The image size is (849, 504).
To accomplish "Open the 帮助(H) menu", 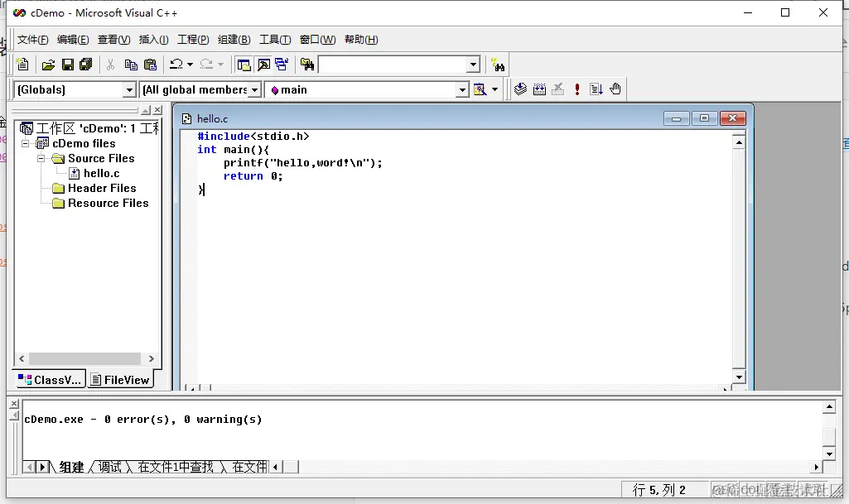I will [361, 40].
